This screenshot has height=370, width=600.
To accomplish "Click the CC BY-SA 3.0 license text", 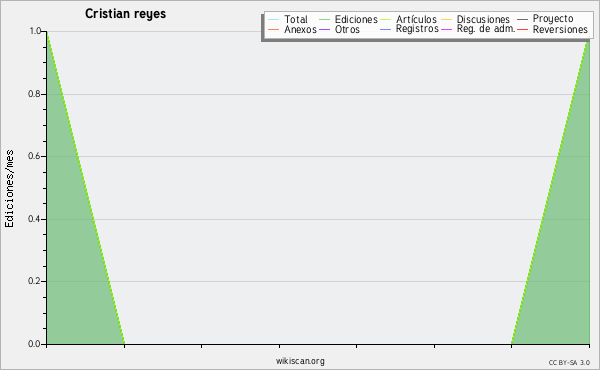I will (569, 362).
